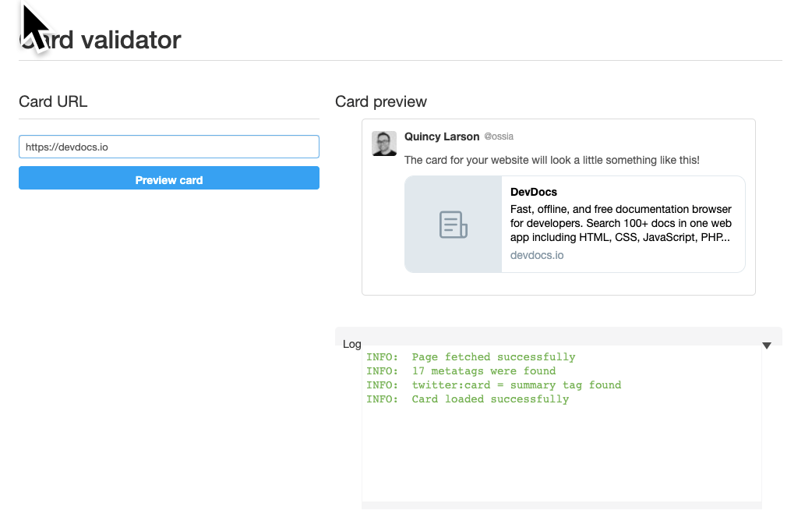Click inside the Card URL input field
Screen dimensions: 812x528
tap(168, 147)
